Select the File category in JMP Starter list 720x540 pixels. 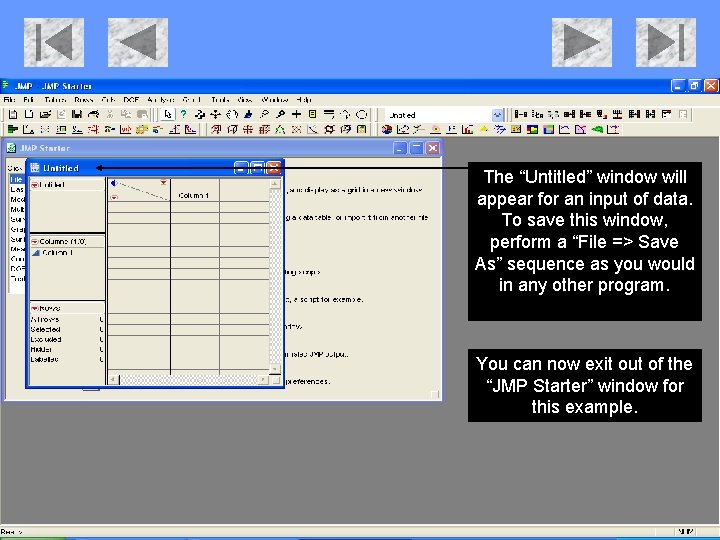pyautogui.click(x=17, y=180)
